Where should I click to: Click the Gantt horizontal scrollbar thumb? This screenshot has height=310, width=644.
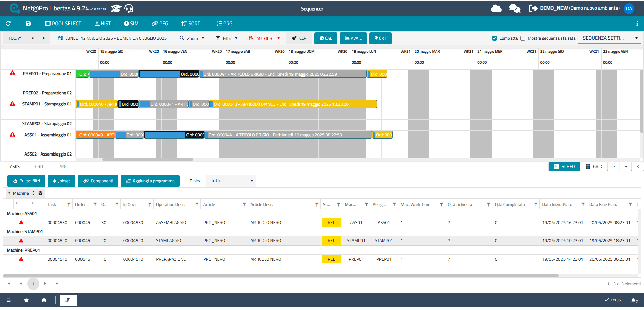(x=148, y=160)
